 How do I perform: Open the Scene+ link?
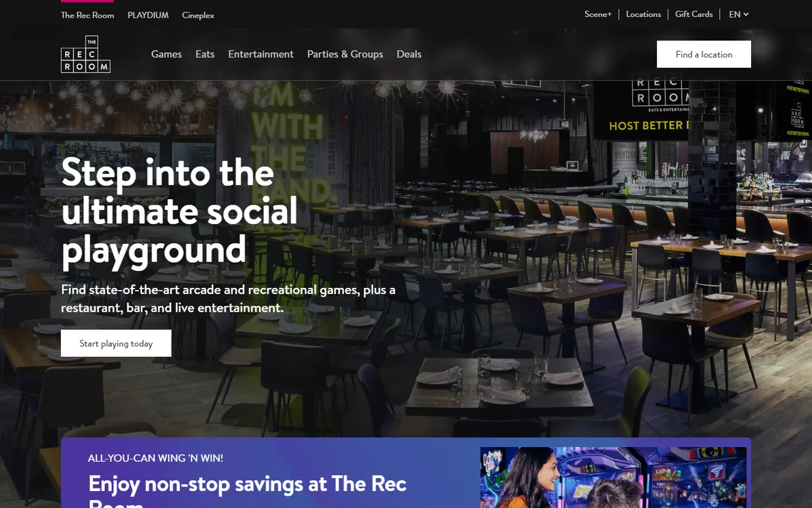(598, 14)
